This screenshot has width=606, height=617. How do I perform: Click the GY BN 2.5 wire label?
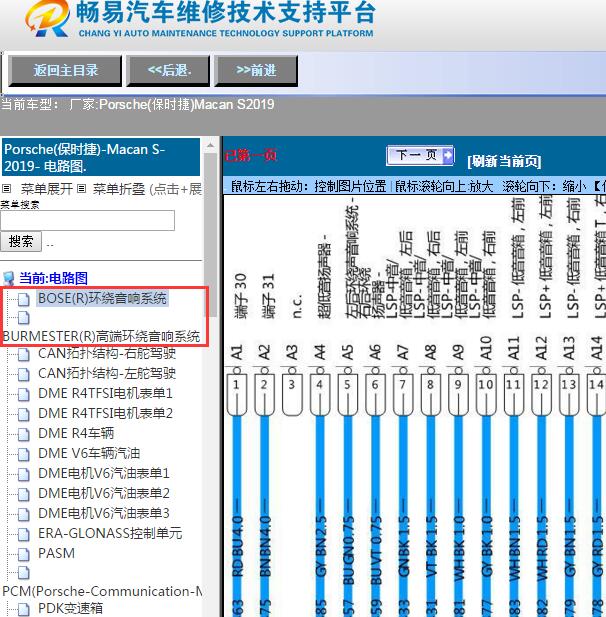tap(320, 547)
